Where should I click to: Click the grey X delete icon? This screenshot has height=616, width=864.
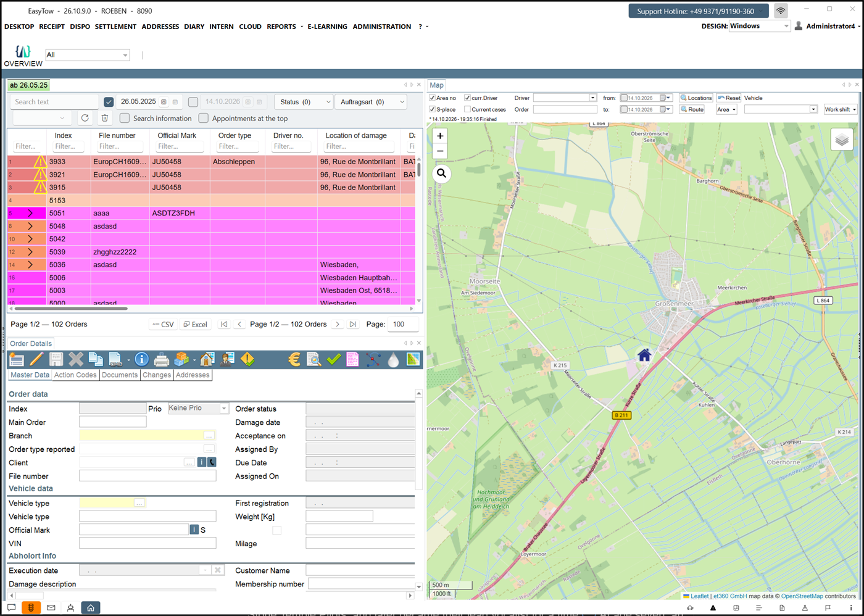(x=76, y=359)
